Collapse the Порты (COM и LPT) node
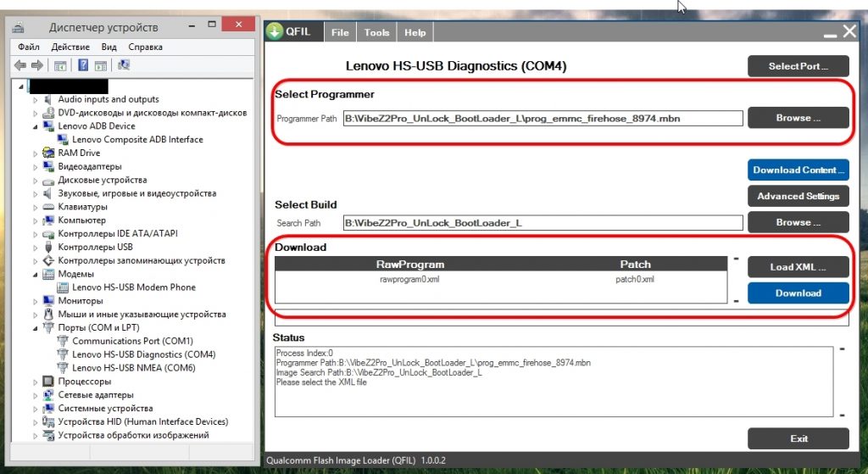 35,328
